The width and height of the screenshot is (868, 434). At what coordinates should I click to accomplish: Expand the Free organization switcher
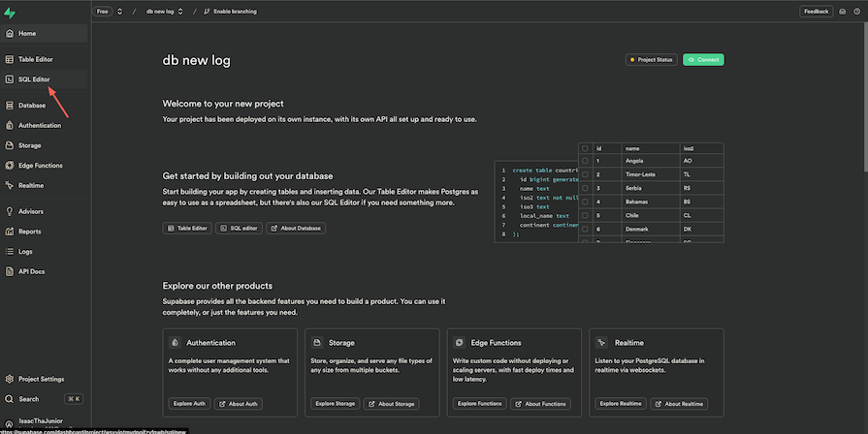coord(119,12)
